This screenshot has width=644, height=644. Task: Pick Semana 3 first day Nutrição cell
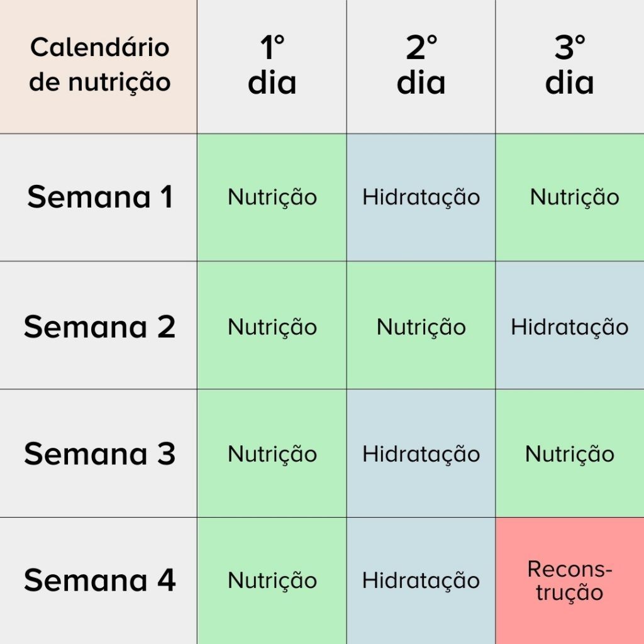(x=272, y=453)
